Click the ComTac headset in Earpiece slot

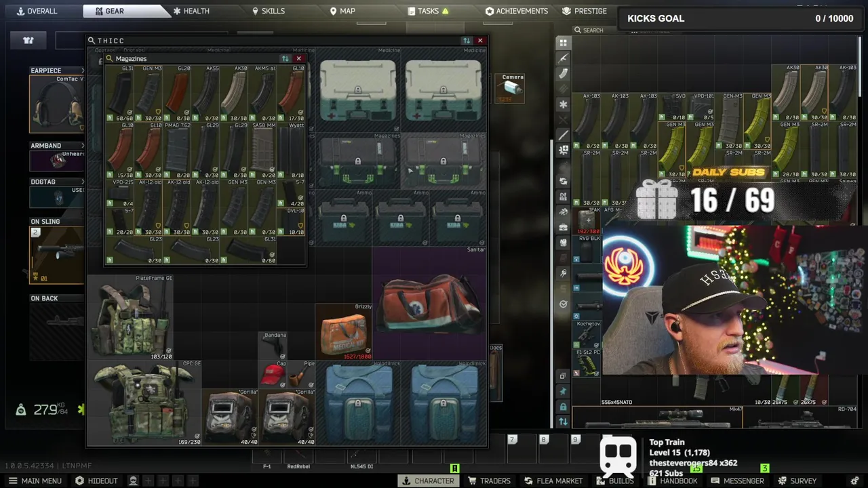[58, 104]
